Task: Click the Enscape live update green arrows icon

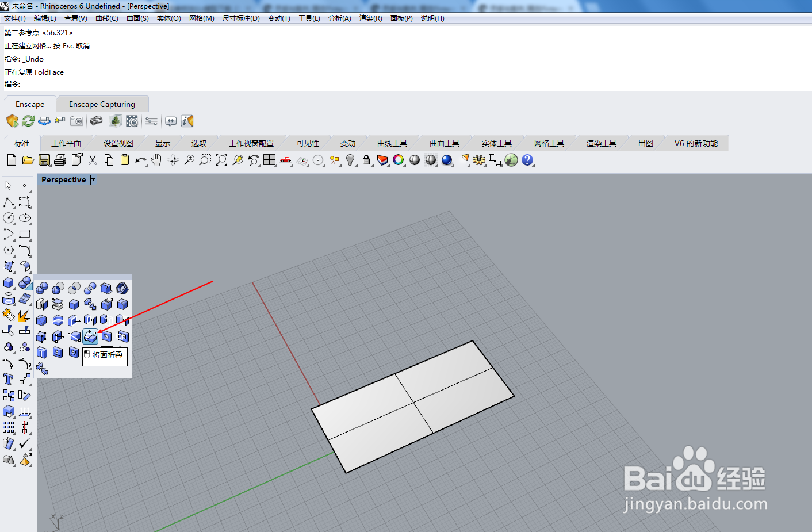Action: tap(28, 121)
